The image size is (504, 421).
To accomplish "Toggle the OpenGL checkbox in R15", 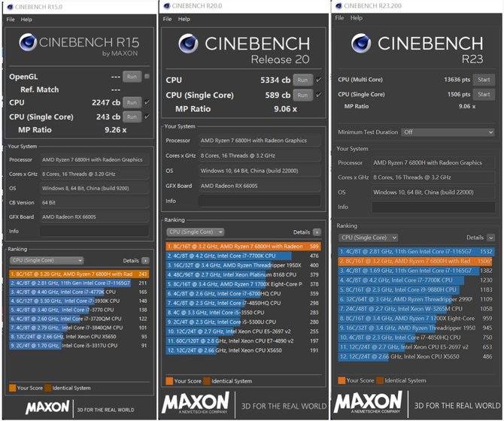I will pos(147,77).
